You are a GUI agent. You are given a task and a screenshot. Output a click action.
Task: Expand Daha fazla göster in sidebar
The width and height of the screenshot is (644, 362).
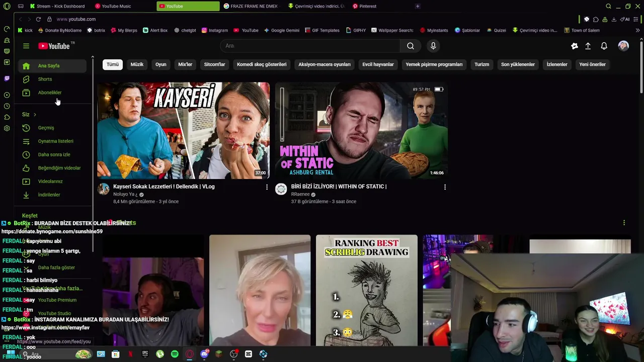[52, 267]
